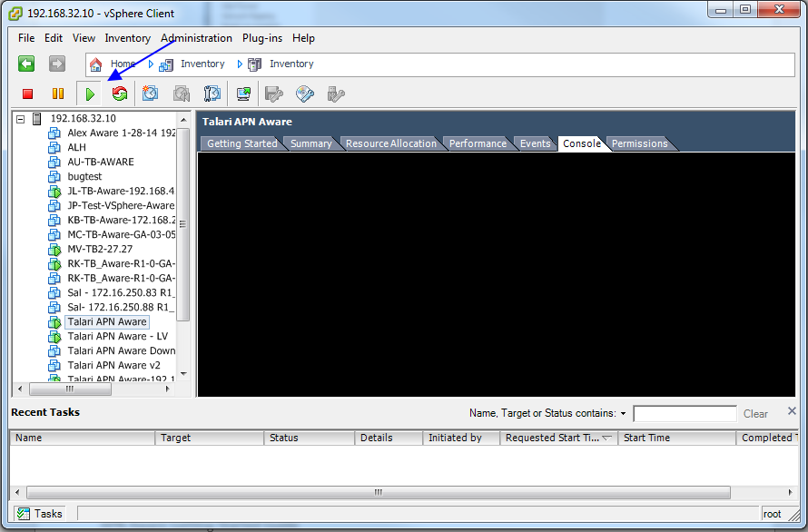The height and width of the screenshot is (532, 808).
Task: Open the Name, Target or Status contains dropdown
Action: (x=623, y=413)
